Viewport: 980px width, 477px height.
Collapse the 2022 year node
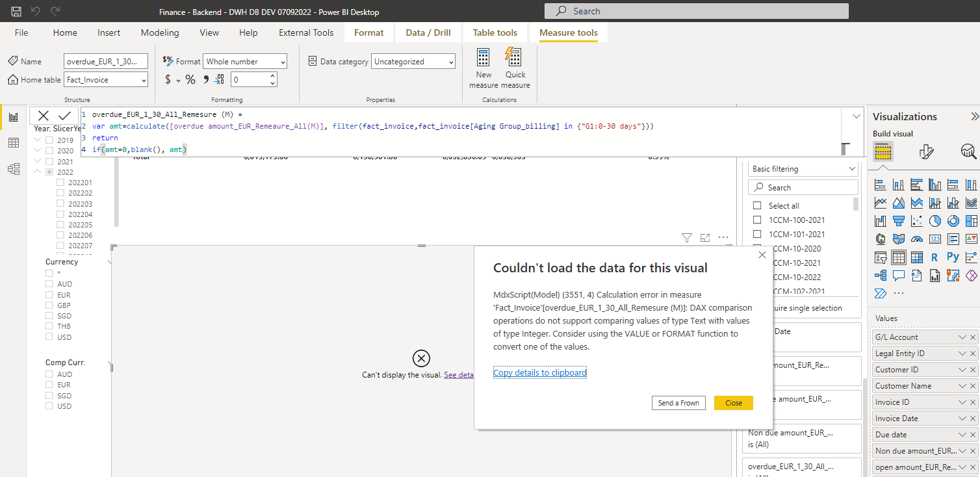click(38, 172)
